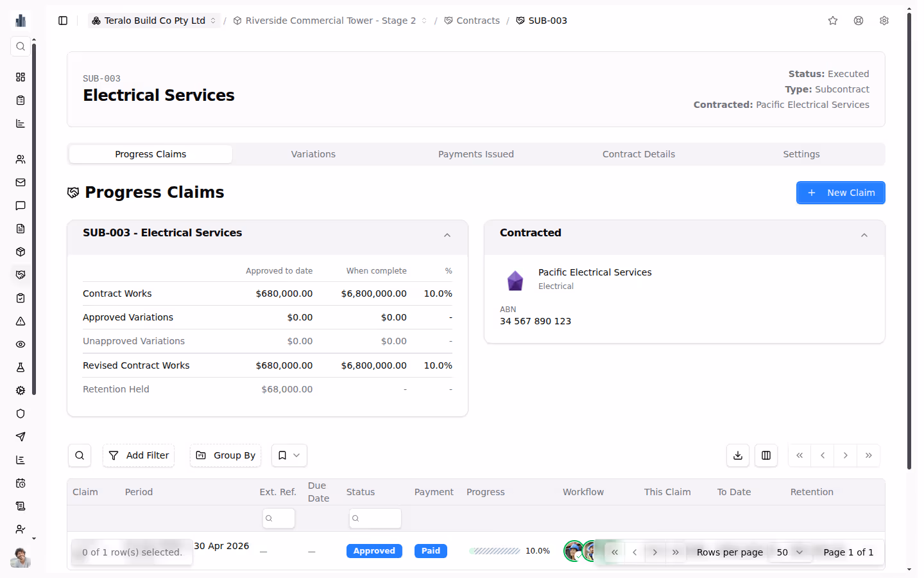924x578 pixels.
Task: Collapse the Contracted card
Action: tap(864, 235)
